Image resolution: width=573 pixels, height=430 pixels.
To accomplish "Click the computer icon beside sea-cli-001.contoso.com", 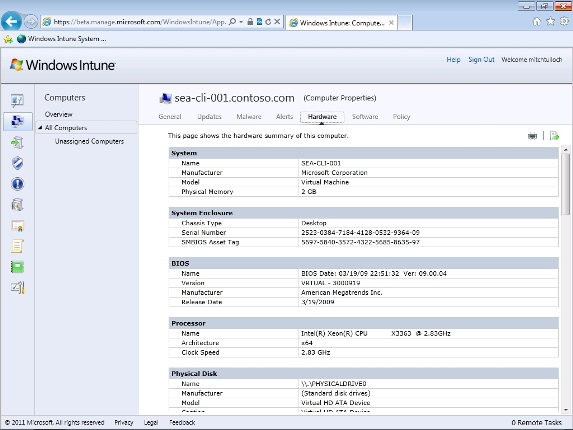I will point(165,98).
